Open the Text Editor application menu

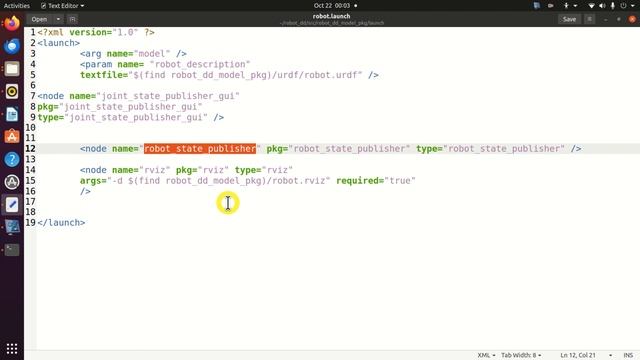(62, 6)
